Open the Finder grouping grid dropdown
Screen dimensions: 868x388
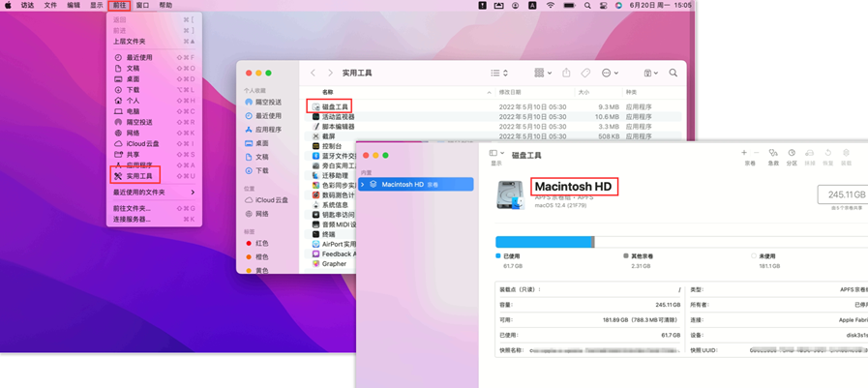click(543, 73)
